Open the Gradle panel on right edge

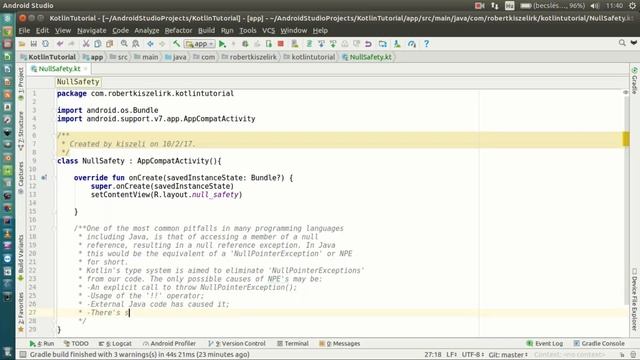634,80
